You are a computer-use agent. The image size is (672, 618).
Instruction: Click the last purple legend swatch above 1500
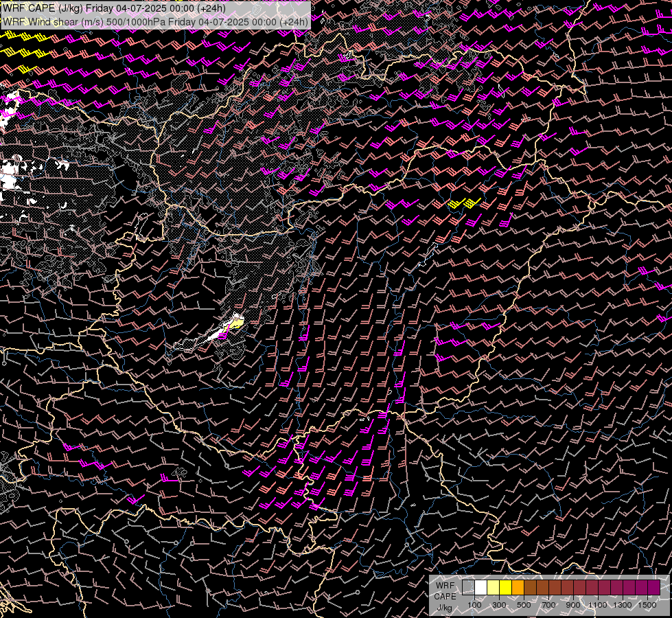[x=653, y=587]
